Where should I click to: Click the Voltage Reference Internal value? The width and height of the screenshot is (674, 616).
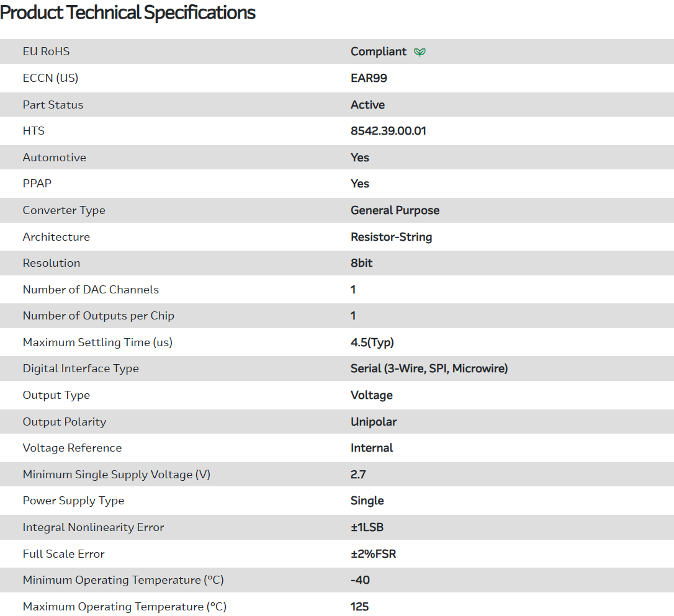(x=372, y=448)
